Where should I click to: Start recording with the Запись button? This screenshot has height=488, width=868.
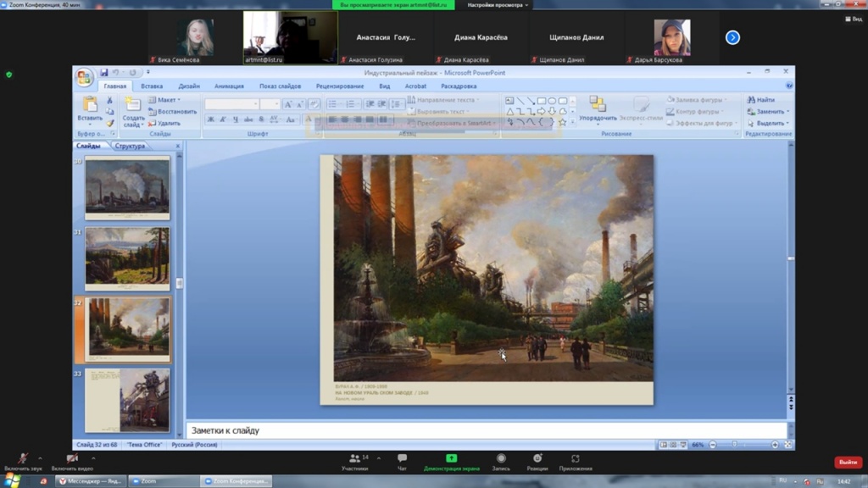(501, 458)
